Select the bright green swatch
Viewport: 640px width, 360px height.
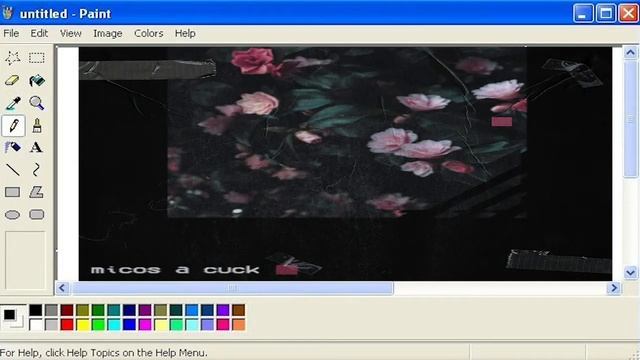pyautogui.click(x=98, y=324)
